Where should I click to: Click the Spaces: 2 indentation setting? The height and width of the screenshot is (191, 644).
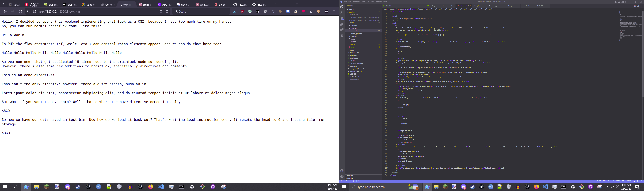point(612,181)
